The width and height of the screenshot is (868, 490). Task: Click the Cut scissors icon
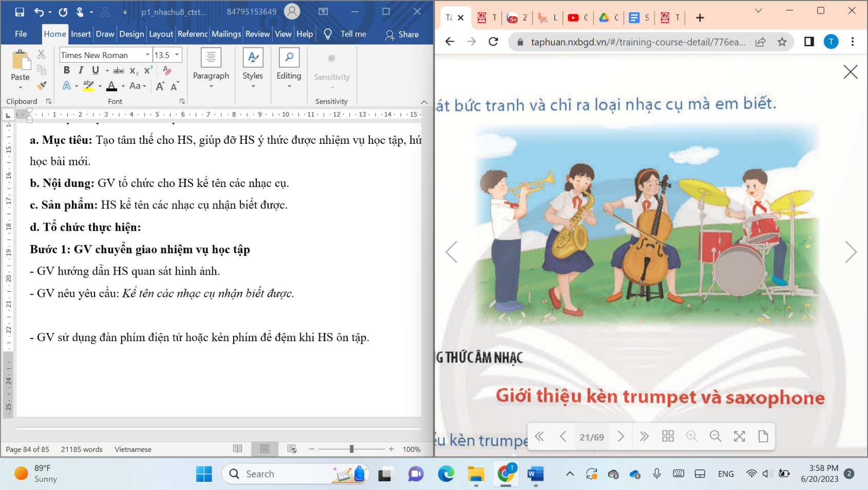(42, 54)
